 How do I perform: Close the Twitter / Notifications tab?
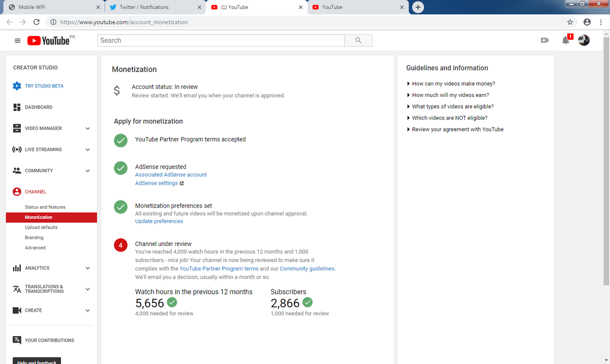click(x=199, y=7)
